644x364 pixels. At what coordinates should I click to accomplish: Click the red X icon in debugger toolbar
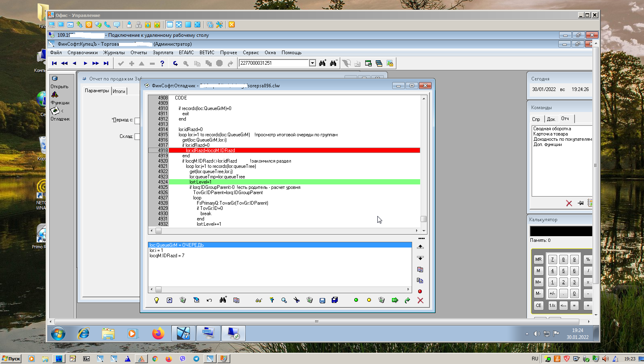tap(420, 300)
